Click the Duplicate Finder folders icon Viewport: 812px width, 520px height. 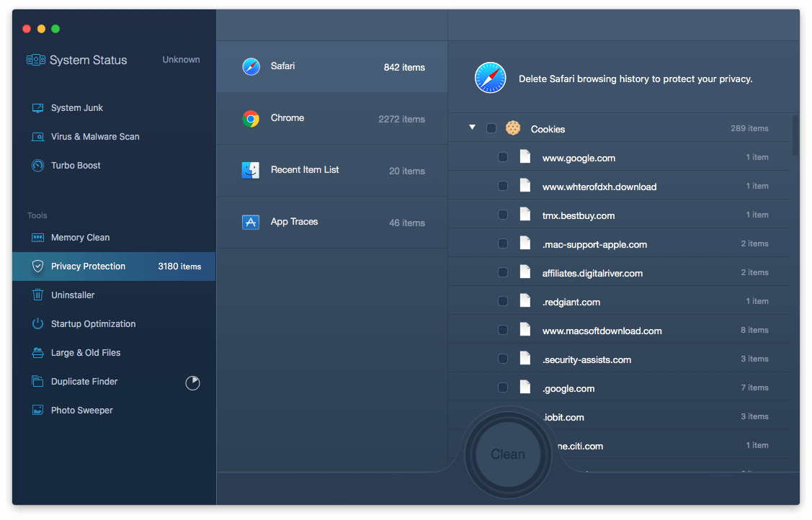coord(37,381)
